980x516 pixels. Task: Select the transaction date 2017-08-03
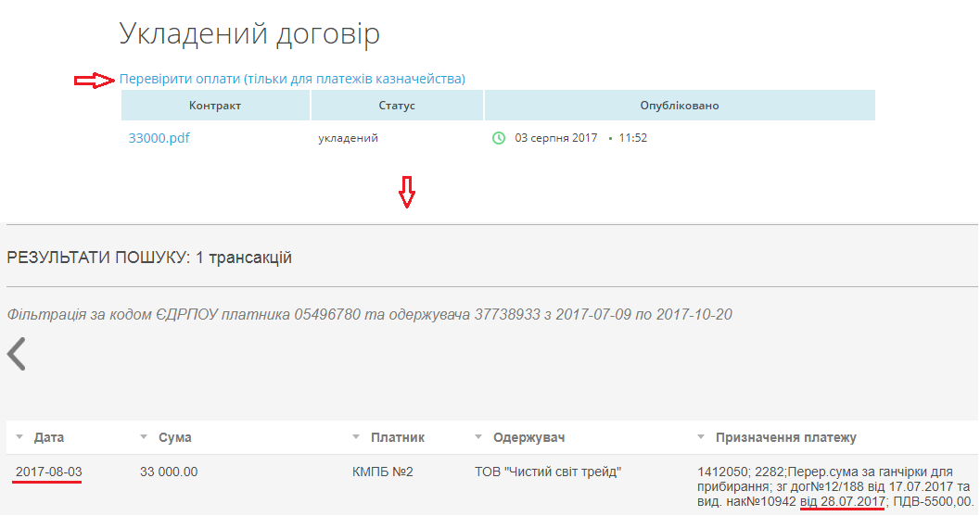click(49, 472)
